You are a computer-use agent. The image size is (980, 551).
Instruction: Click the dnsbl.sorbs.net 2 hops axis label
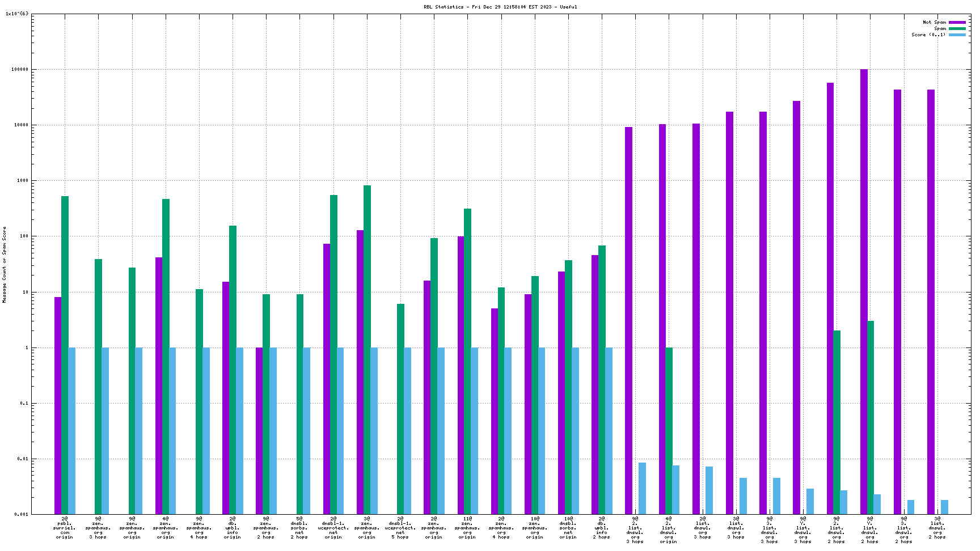coord(299,528)
